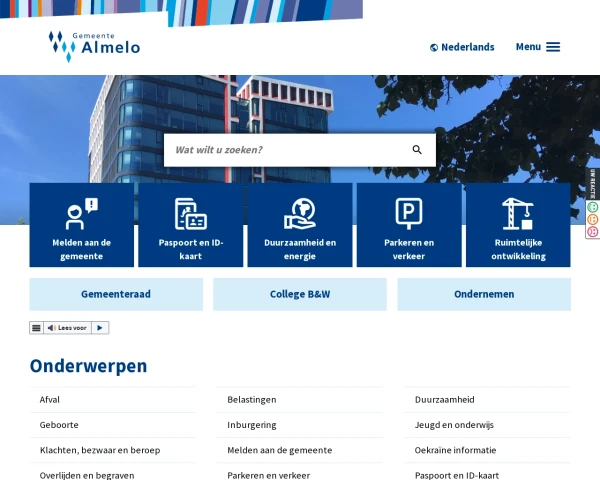
Task: Open Overlijden en begraven link
Action: tap(87, 475)
